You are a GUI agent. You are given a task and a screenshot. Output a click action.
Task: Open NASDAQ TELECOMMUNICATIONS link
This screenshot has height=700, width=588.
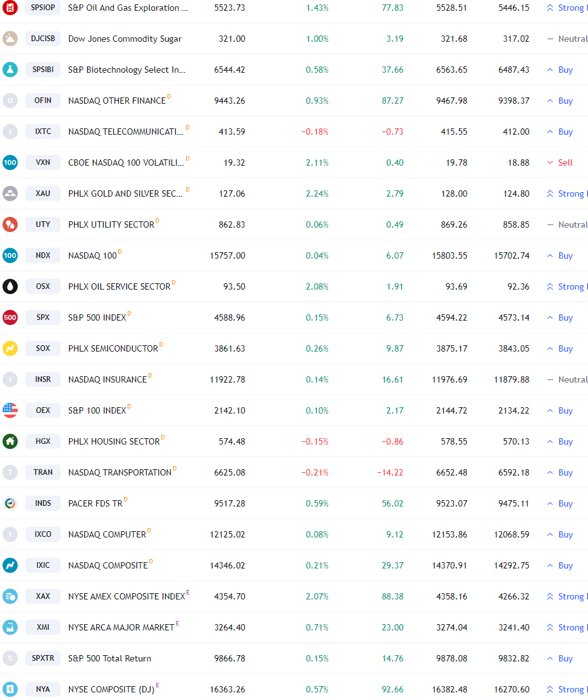125,132
